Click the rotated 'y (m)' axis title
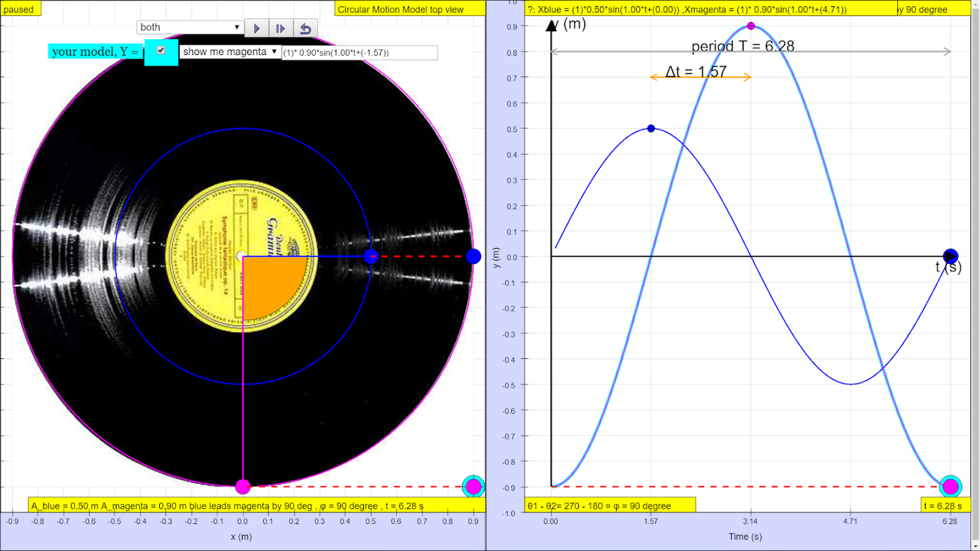Screen dimensions: 980x551 (497, 258)
